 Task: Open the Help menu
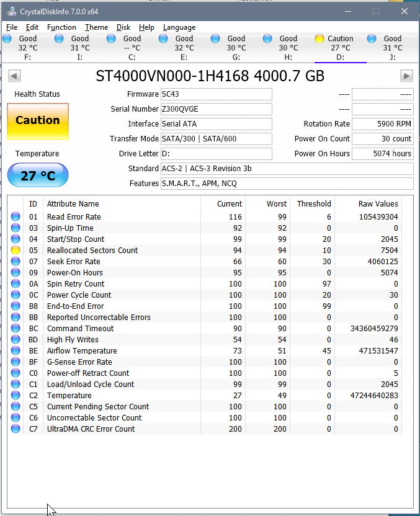146,27
